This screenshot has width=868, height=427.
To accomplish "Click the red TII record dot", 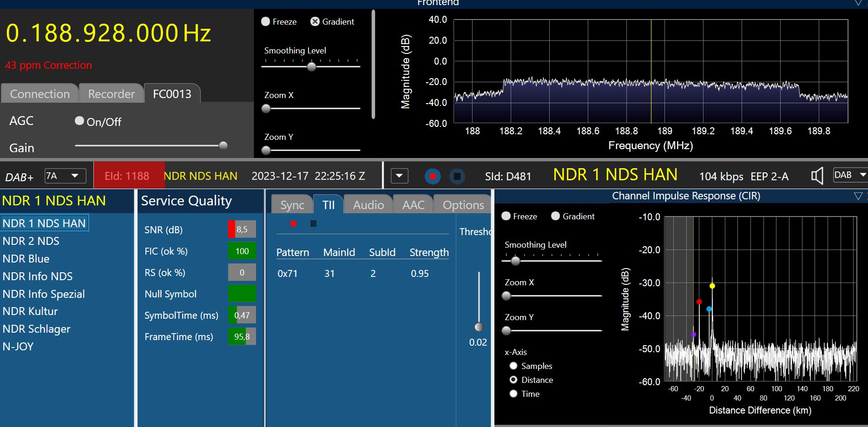I will coord(293,223).
